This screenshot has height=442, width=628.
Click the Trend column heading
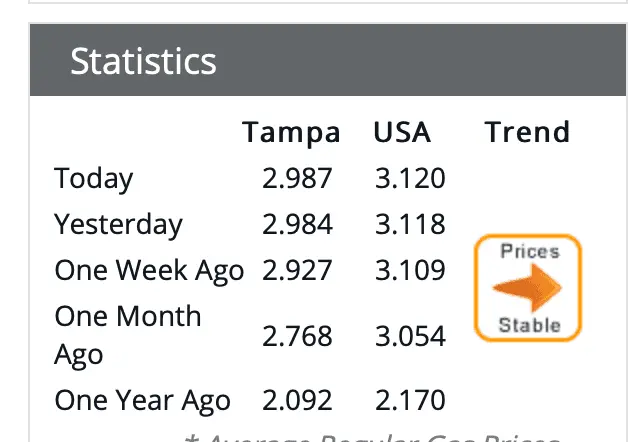pos(527,133)
